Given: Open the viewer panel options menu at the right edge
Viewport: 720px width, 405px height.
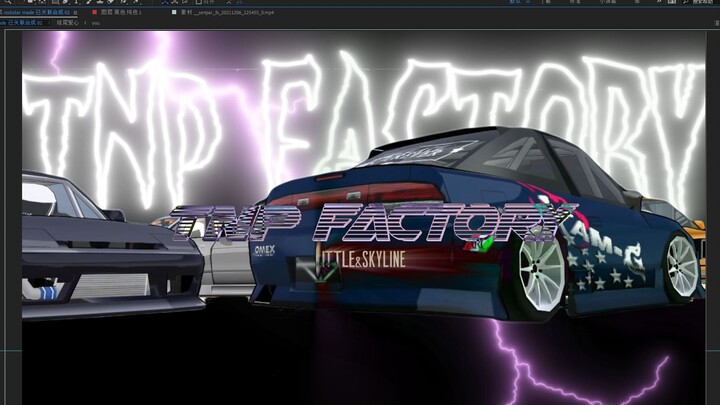Looking at the screenshot, I should [x=717, y=22].
